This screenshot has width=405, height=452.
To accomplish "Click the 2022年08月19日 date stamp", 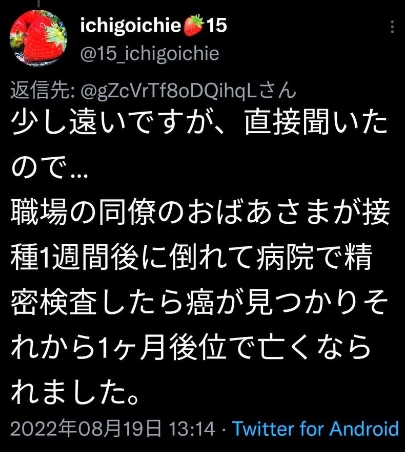I will [85, 429].
